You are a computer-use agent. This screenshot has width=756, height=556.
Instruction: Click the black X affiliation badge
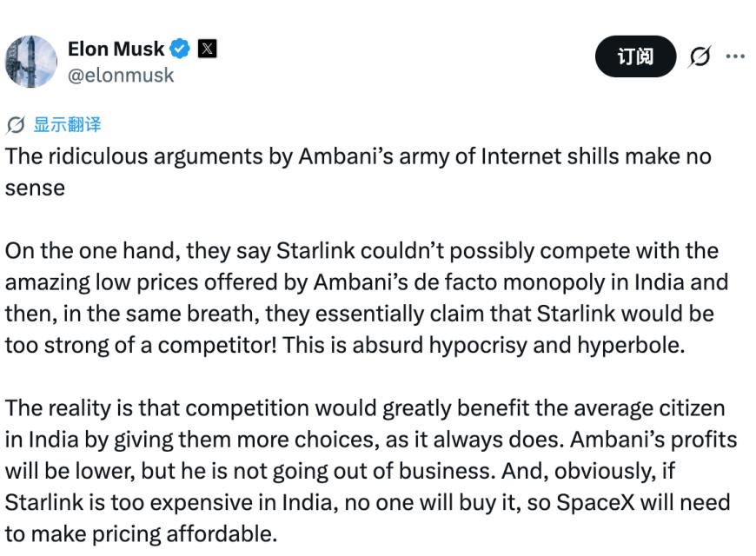[x=208, y=49]
